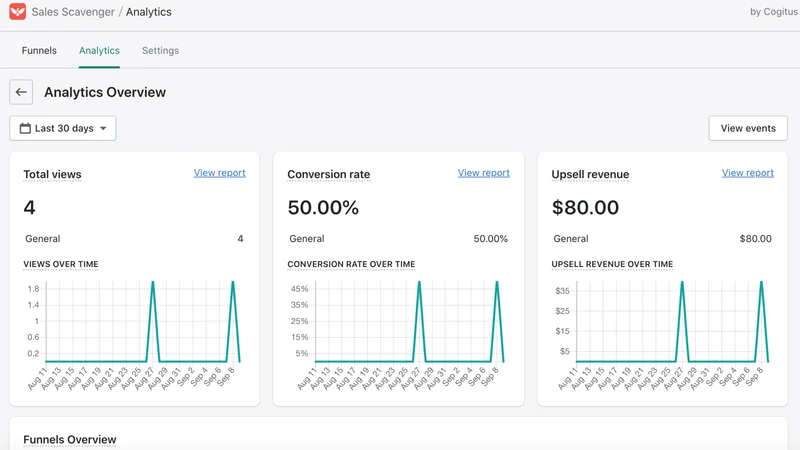800x450 pixels.
Task: Expand the Last 30 days dropdown arrow
Action: 103,129
